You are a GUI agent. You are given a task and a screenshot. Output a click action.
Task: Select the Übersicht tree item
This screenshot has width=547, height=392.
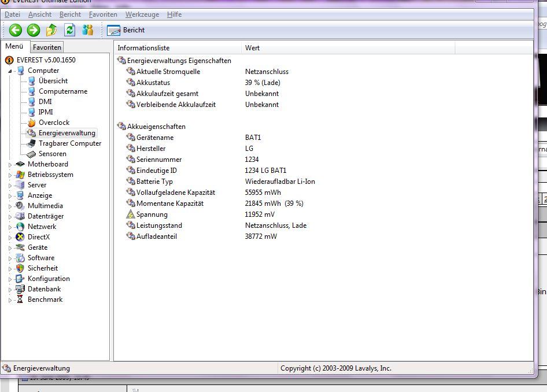coord(53,81)
